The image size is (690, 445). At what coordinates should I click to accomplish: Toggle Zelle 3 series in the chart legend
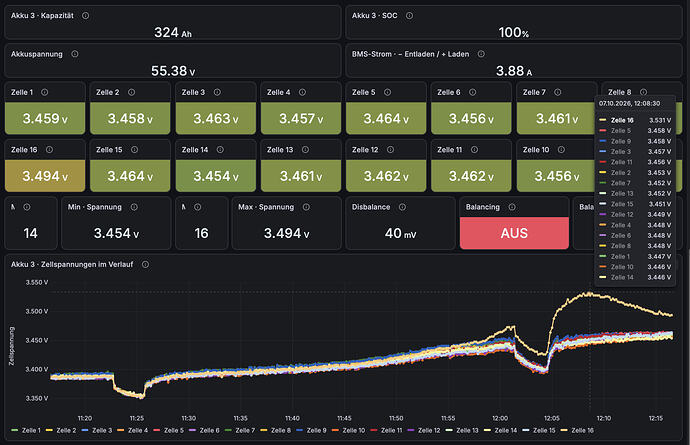(102, 430)
